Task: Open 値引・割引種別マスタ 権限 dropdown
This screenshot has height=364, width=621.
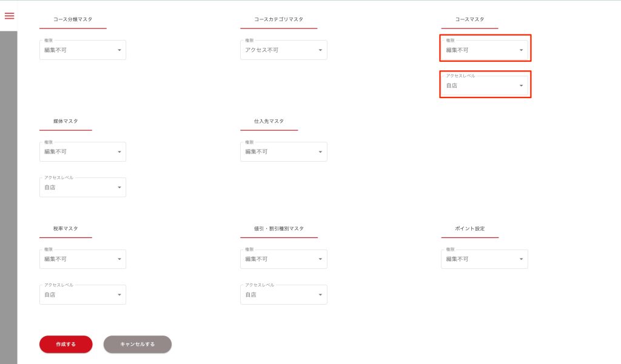Action: click(283, 259)
